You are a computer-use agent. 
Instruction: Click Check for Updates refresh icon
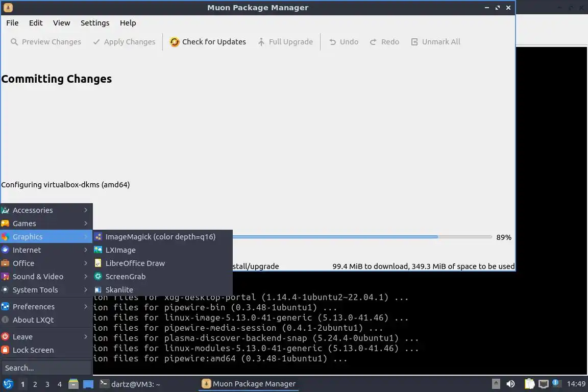pos(175,42)
